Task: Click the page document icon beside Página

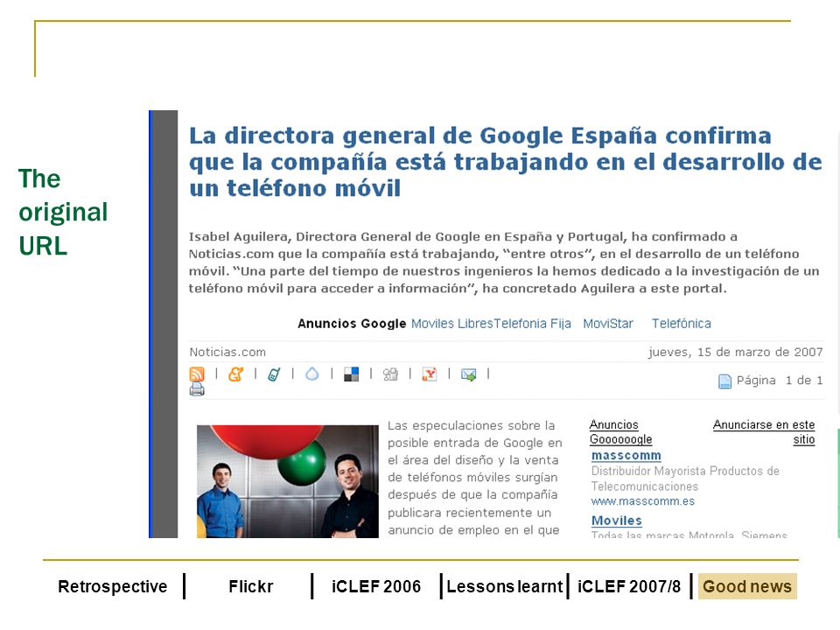Action: [724, 381]
